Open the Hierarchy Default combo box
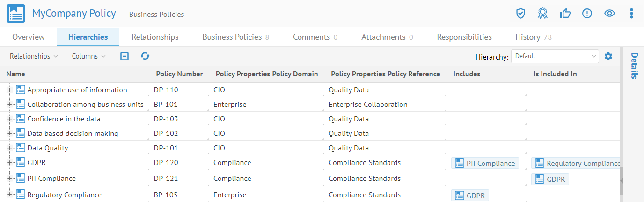 555,56
